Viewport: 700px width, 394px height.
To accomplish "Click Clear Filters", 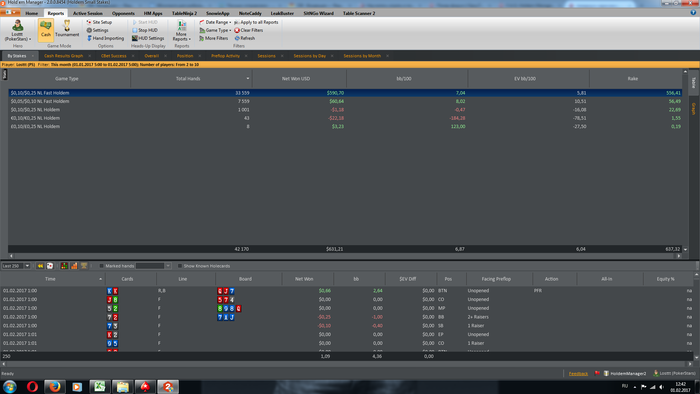I will (249, 30).
